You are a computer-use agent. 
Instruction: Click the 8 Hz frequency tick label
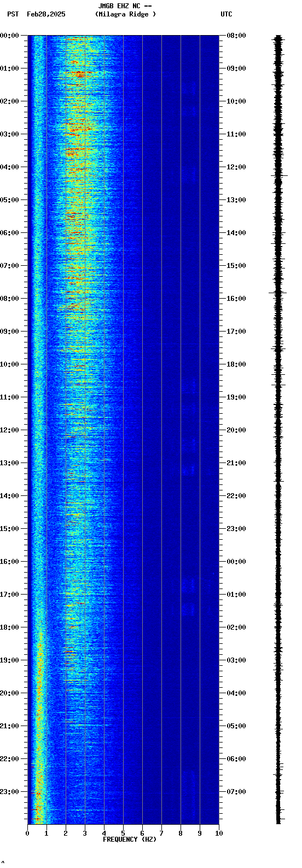[181, 833]
